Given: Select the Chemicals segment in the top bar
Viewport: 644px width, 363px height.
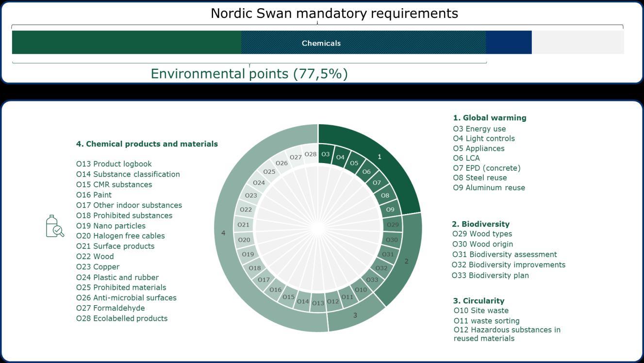Looking at the screenshot, I should pos(363,43).
